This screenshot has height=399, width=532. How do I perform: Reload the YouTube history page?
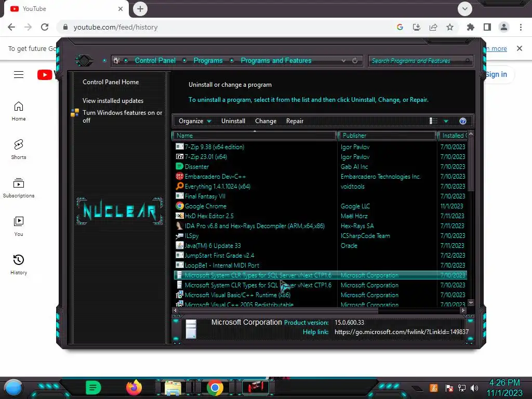point(45,27)
